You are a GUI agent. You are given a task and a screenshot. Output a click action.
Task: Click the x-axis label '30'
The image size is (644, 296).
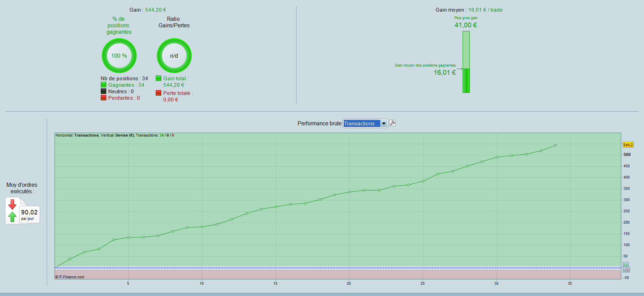tap(496, 283)
